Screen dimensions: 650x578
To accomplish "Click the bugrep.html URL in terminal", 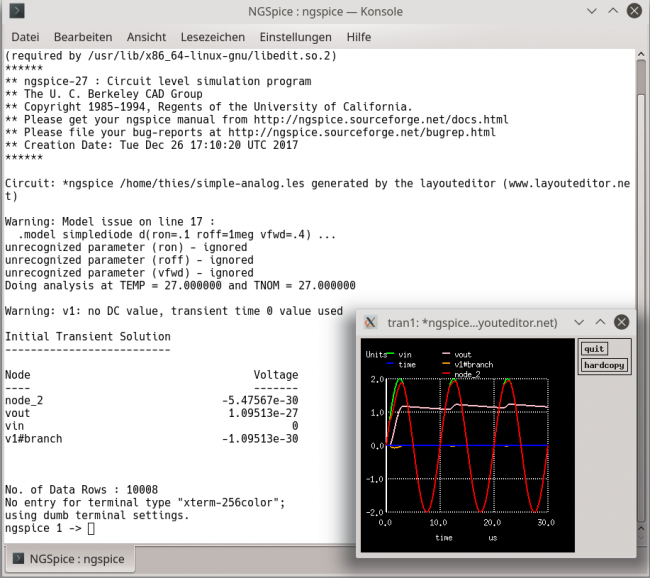I will tap(361, 132).
